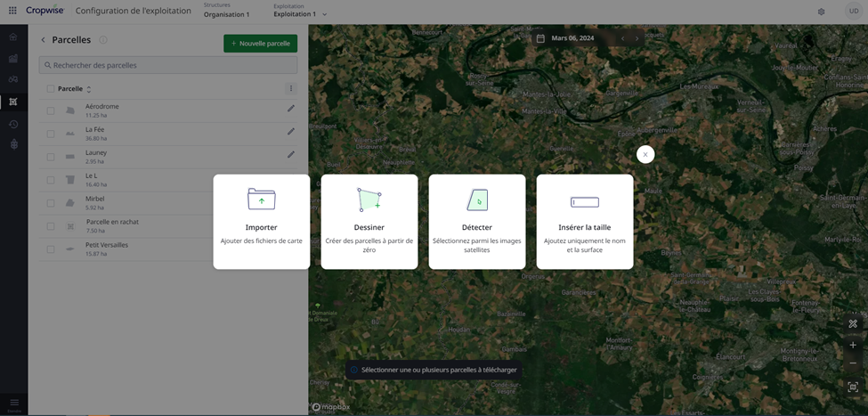868x416 pixels.
Task: Select the Mirbel parcel checkbox
Action: pos(51,203)
